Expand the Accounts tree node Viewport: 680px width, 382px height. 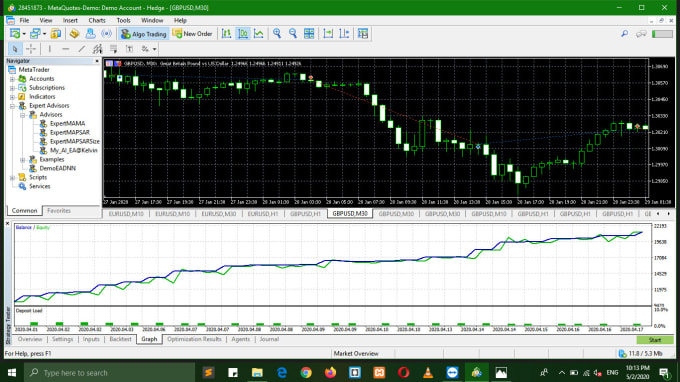tap(12, 79)
